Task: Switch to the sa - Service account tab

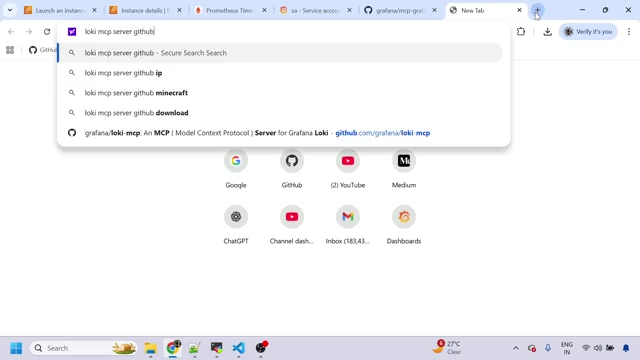Action: tap(315, 10)
